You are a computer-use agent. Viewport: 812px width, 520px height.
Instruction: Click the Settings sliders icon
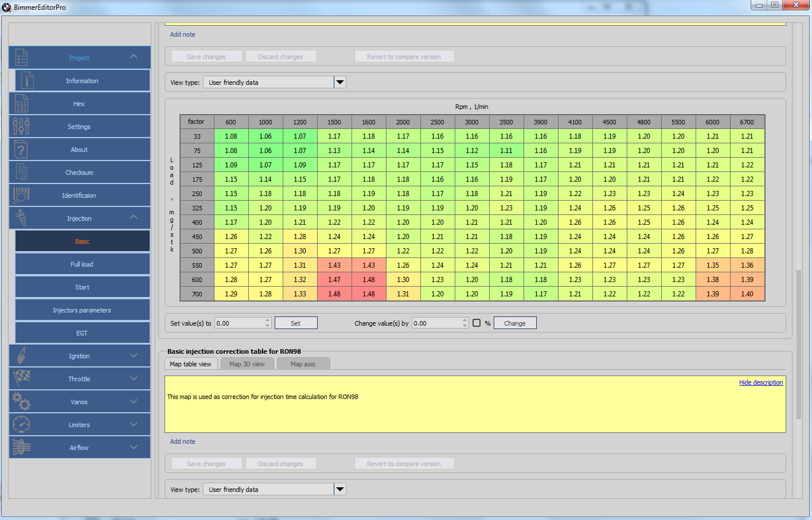[21, 127]
